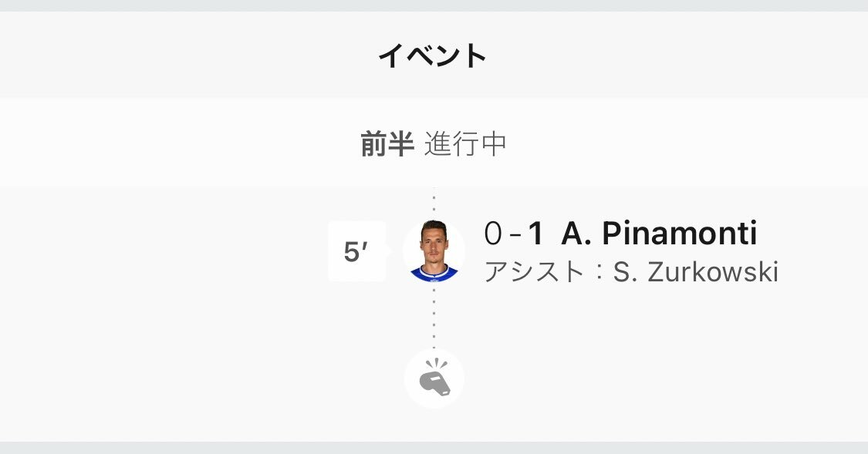Click dotted timeline above the player photo
Viewport: 868px width, 454px height.
(x=434, y=203)
